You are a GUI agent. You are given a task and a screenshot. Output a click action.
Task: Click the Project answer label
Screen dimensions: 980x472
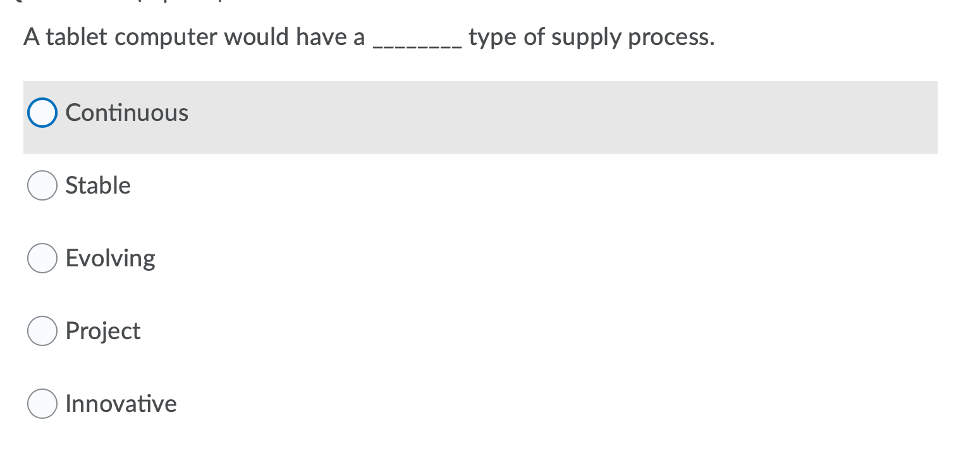(x=103, y=330)
